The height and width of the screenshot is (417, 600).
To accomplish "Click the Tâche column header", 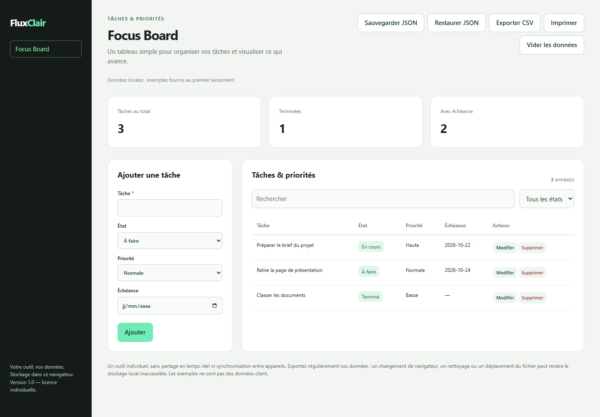I will [263, 225].
